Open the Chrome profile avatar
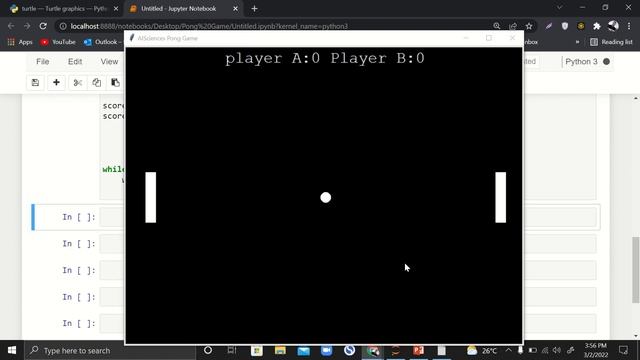The height and width of the screenshot is (360, 640). click(x=613, y=26)
